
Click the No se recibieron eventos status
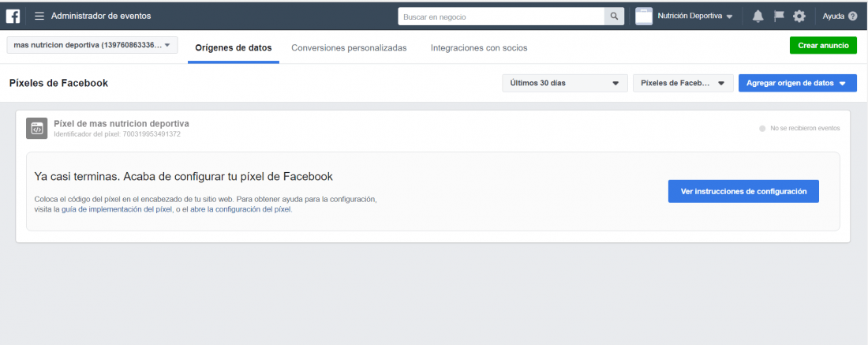coord(800,129)
